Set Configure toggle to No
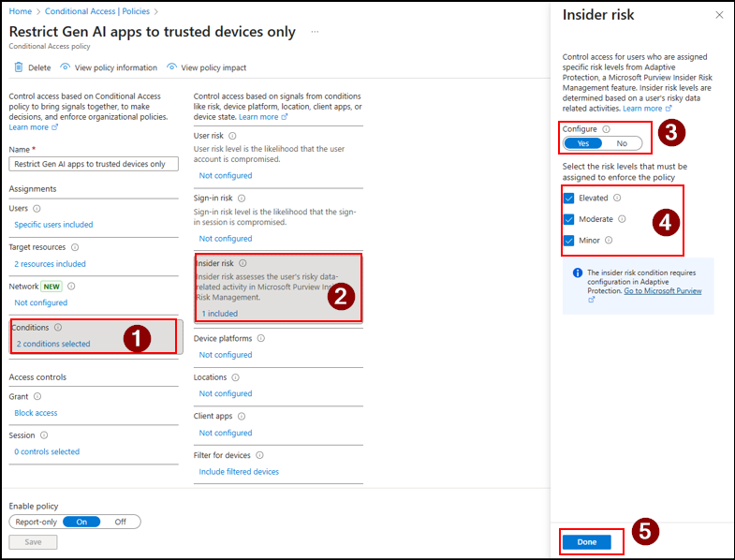Viewport: 735px width, 560px height. click(622, 143)
